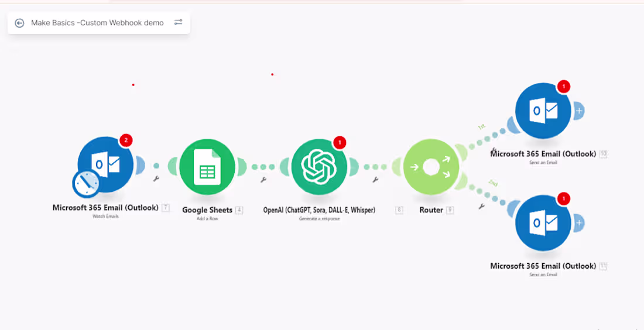View the red 1 bubble on OpenAI module
Screen dimensions: 644x330
click(x=339, y=142)
